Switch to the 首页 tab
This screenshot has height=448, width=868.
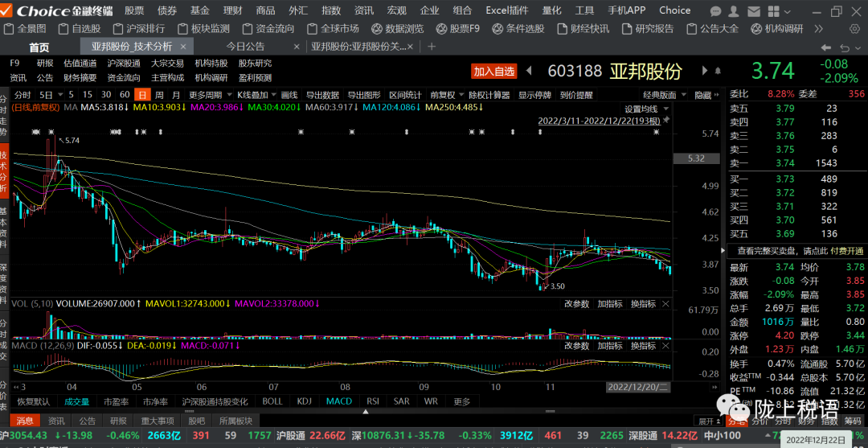pos(39,47)
